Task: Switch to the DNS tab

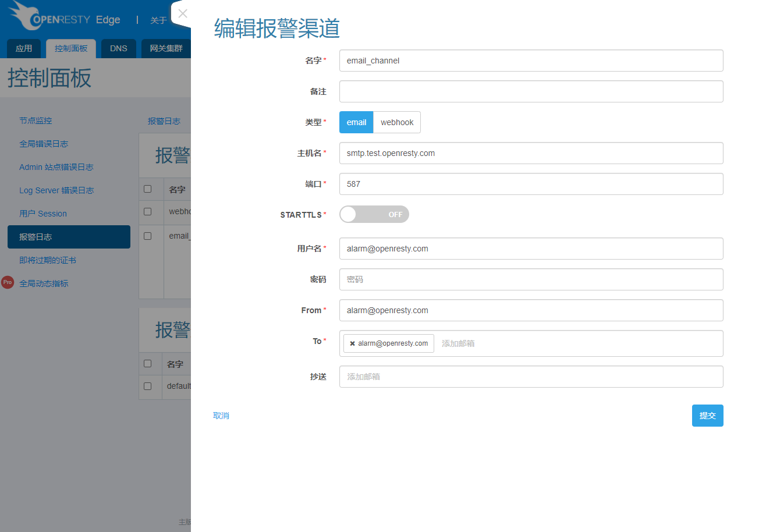Action: coord(119,48)
